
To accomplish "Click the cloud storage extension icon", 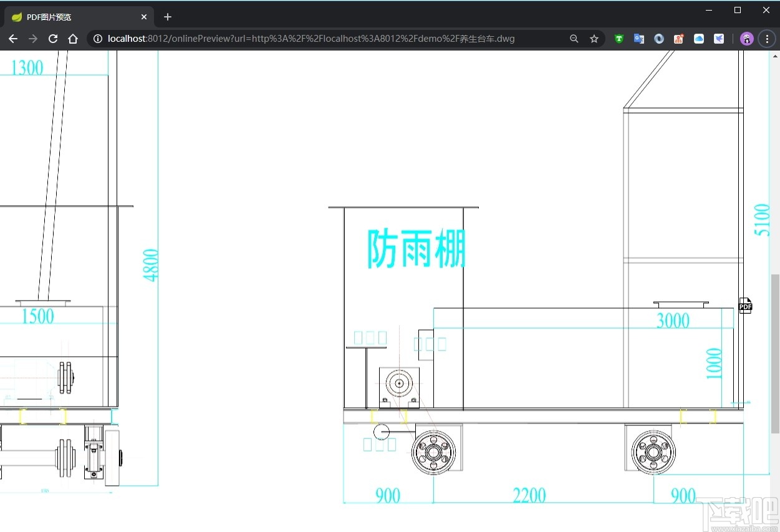I will [x=698, y=38].
